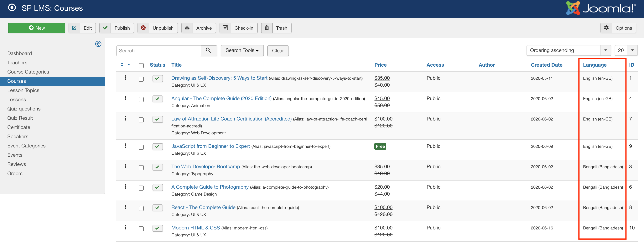Click the sidebar collapse arrow icon
Screen dimensions: 644x246
(98, 44)
